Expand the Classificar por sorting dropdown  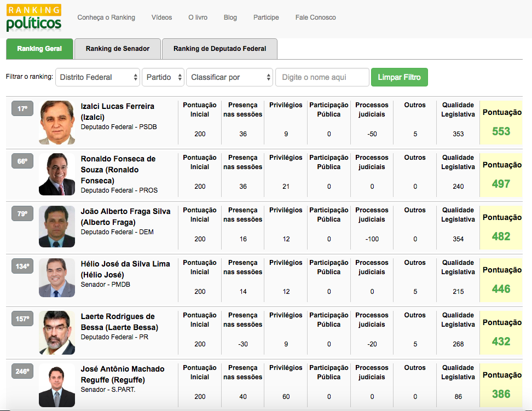tap(229, 77)
